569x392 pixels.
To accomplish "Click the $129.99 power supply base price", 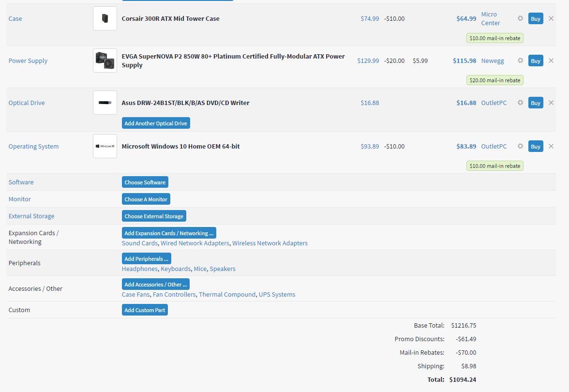I will [x=368, y=60].
